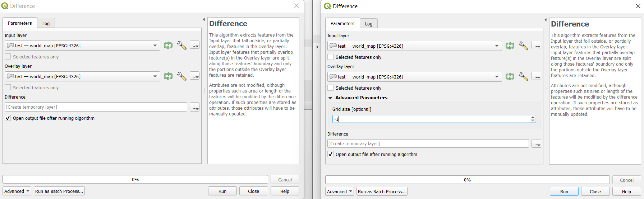Click wrench icon beside Overlay layer in right dialog
Image resolution: width=644 pixels, height=199 pixels.
click(x=523, y=77)
